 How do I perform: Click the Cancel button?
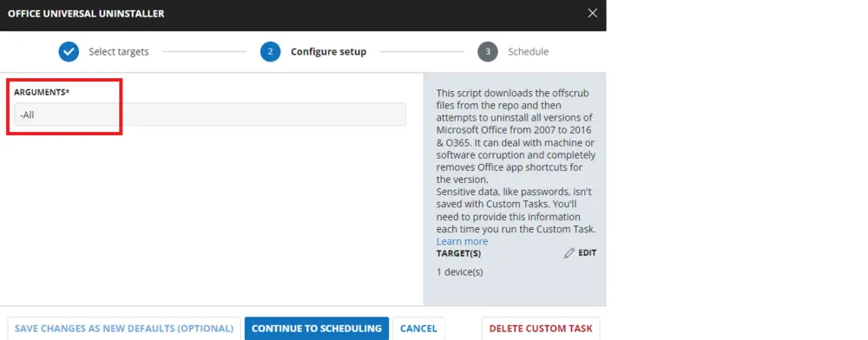[418, 329]
